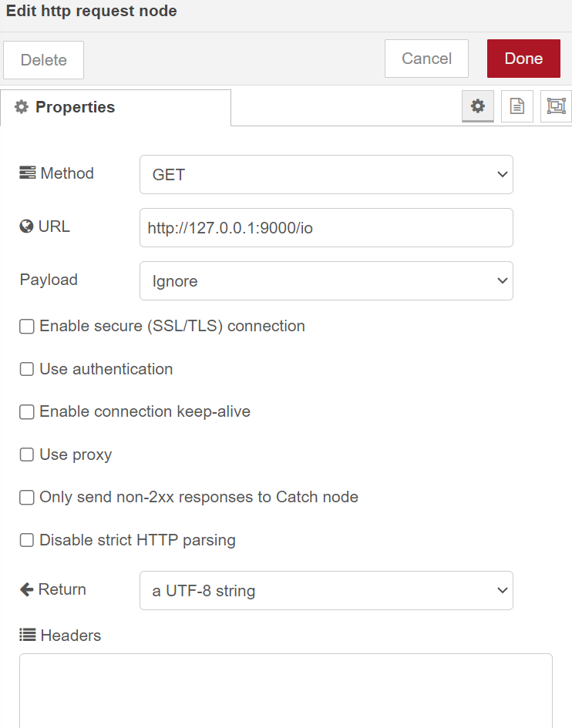Open the Return UTF-8 string dropdown
This screenshot has height=728, width=572.
[325, 591]
